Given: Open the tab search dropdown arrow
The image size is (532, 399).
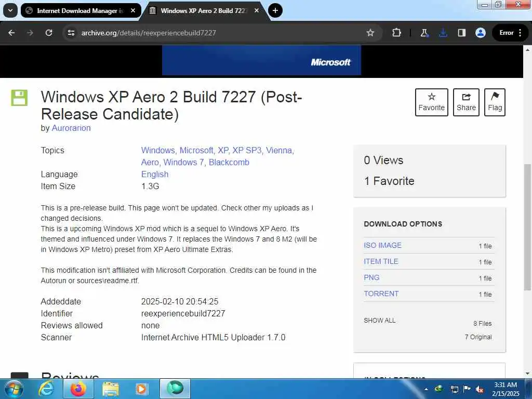Looking at the screenshot, I should pyautogui.click(x=10, y=10).
